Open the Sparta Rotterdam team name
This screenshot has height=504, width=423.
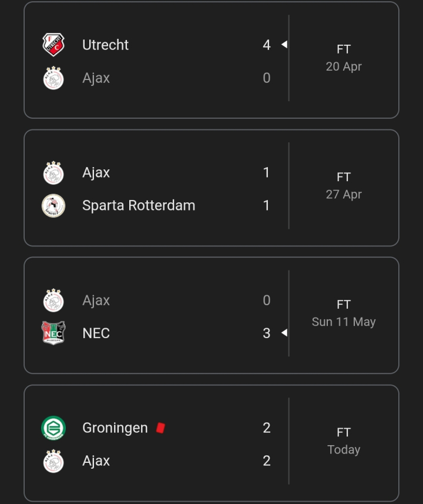[x=139, y=205]
